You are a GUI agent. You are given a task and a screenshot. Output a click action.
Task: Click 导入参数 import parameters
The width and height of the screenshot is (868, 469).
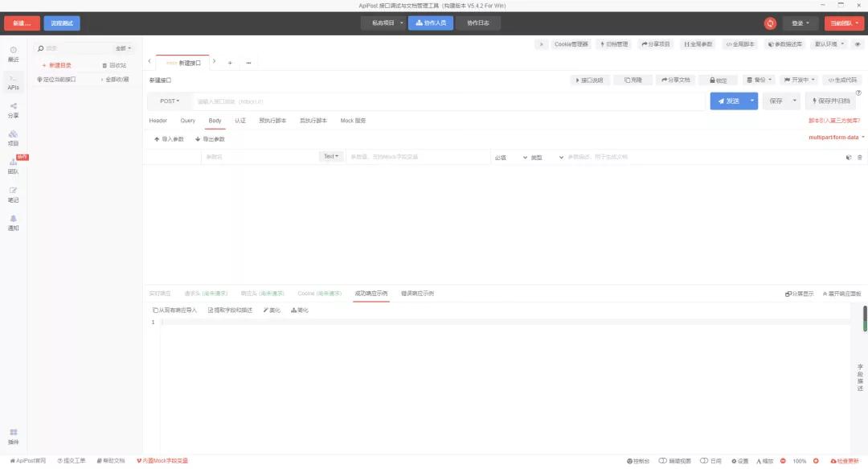pos(170,139)
